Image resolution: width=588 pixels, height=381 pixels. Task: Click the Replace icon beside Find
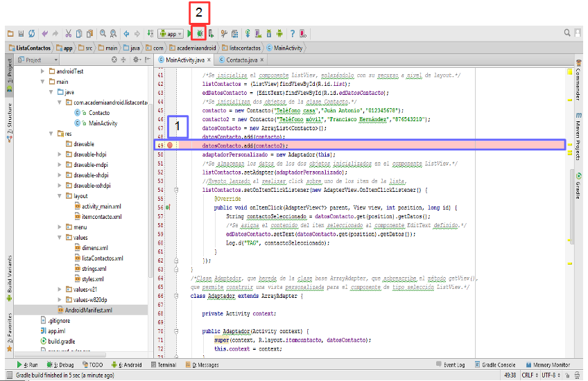(113, 34)
